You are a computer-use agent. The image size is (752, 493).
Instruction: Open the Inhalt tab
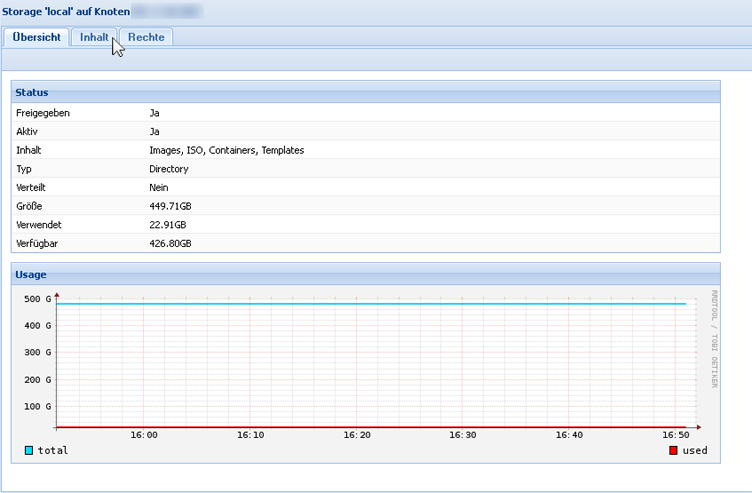coord(94,37)
